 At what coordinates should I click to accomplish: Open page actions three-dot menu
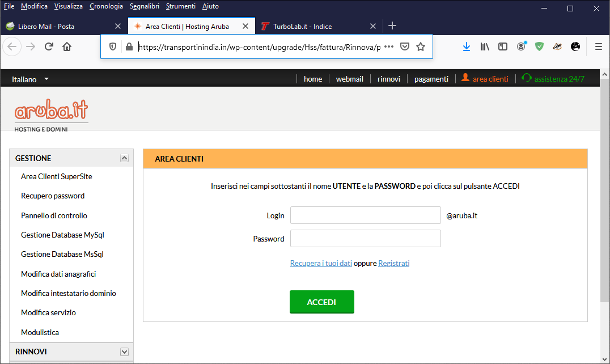point(389,46)
